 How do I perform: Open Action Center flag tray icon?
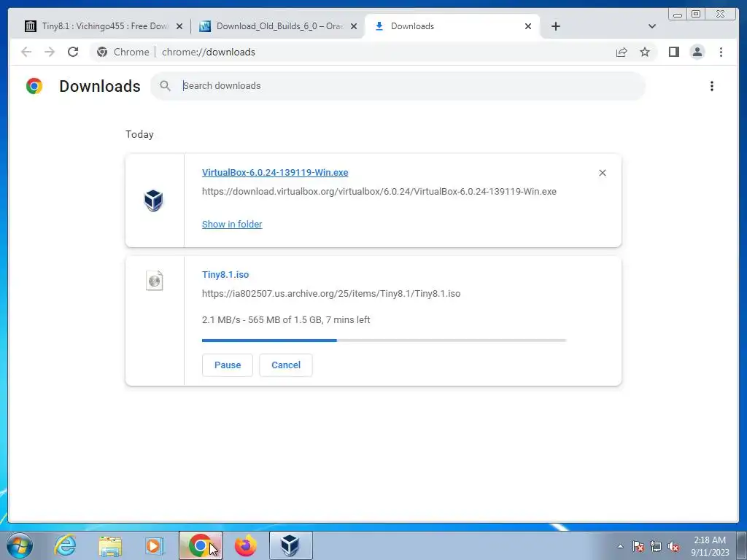pyautogui.click(x=638, y=546)
